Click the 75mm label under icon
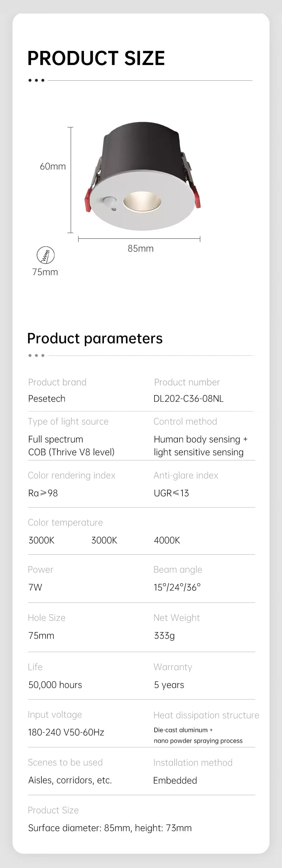Viewport: 282px width, 868px height. tap(45, 272)
